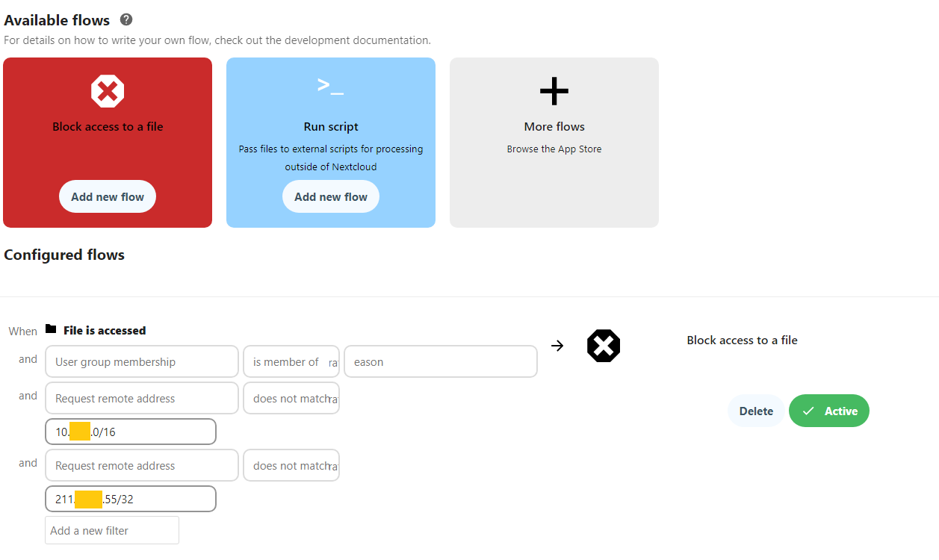Click the help icon beside Available flows
Image resolution: width=939 pixels, height=560 pixels.
click(x=125, y=20)
